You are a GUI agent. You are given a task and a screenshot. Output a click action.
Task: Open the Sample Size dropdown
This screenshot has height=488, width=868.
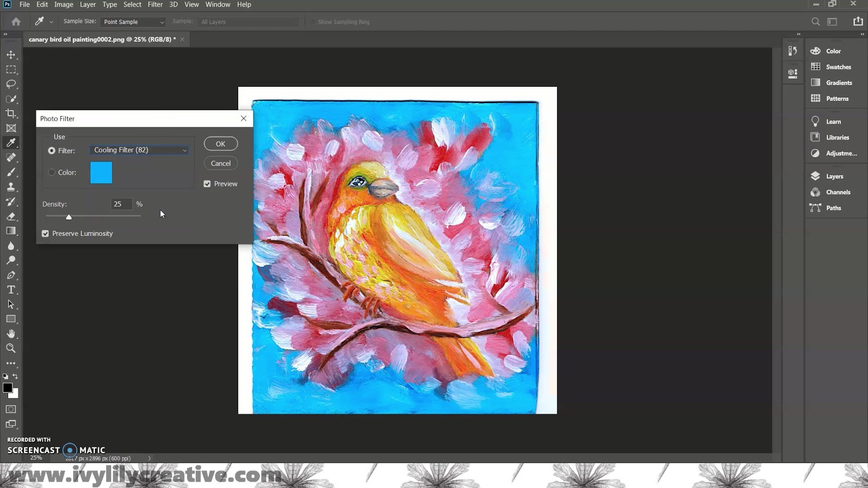pos(133,22)
